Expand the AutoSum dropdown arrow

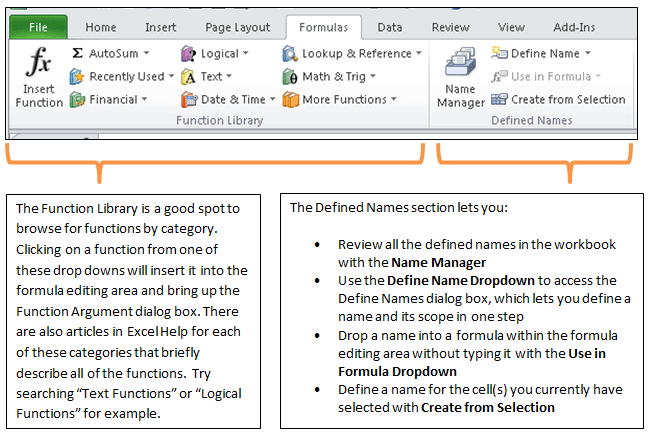coord(146,53)
